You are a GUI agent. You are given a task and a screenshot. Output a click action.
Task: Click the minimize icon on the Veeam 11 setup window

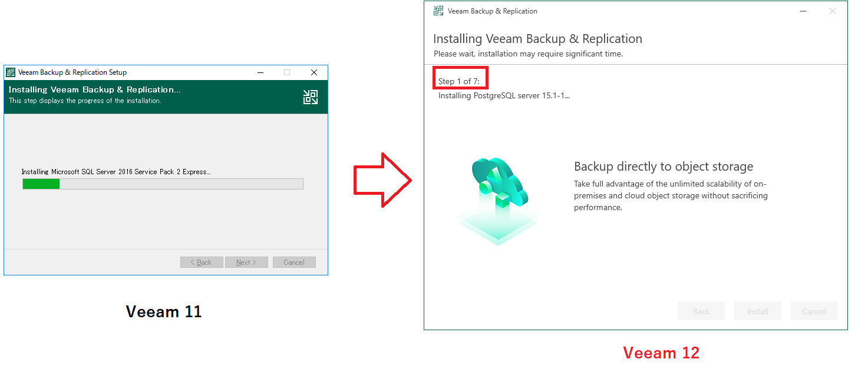pos(260,72)
